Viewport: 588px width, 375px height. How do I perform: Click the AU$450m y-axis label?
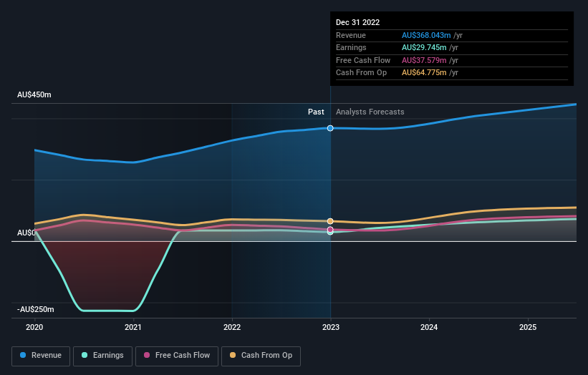pos(34,94)
